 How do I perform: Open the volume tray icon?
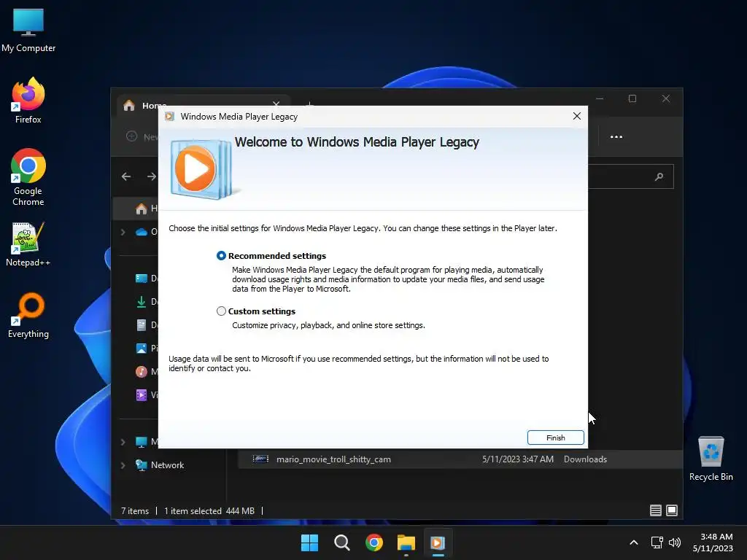click(675, 542)
